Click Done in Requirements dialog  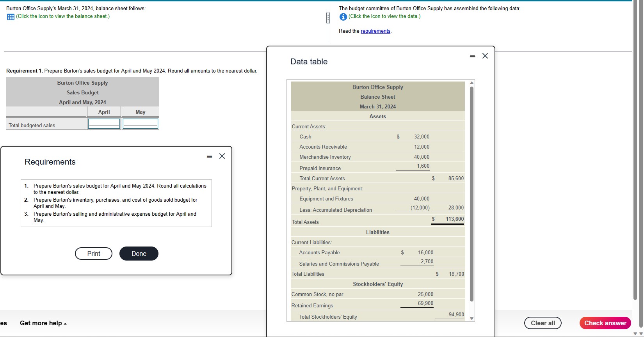pos(139,254)
